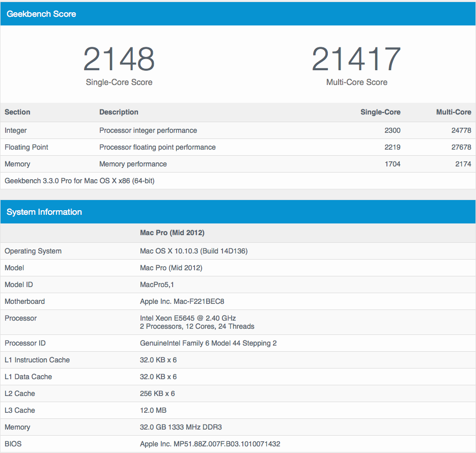Click the '256 KB x 6' value
Image resolution: width=476 pixels, height=453 pixels.
[157, 393]
